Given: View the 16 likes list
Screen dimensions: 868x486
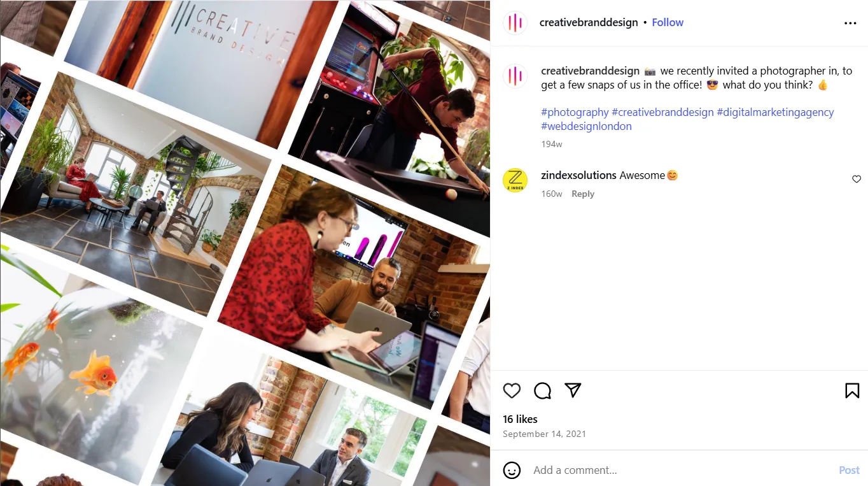Looking at the screenshot, I should click(x=520, y=419).
